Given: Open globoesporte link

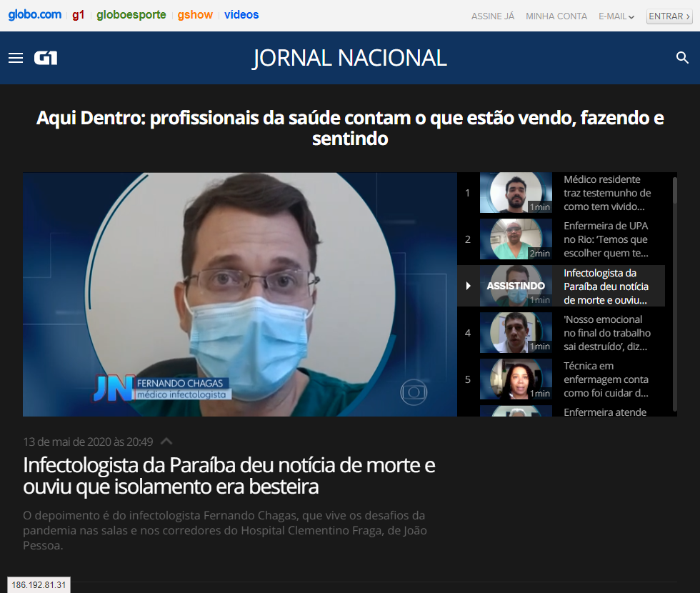Looking at the screenshot, I should [131, 15].
